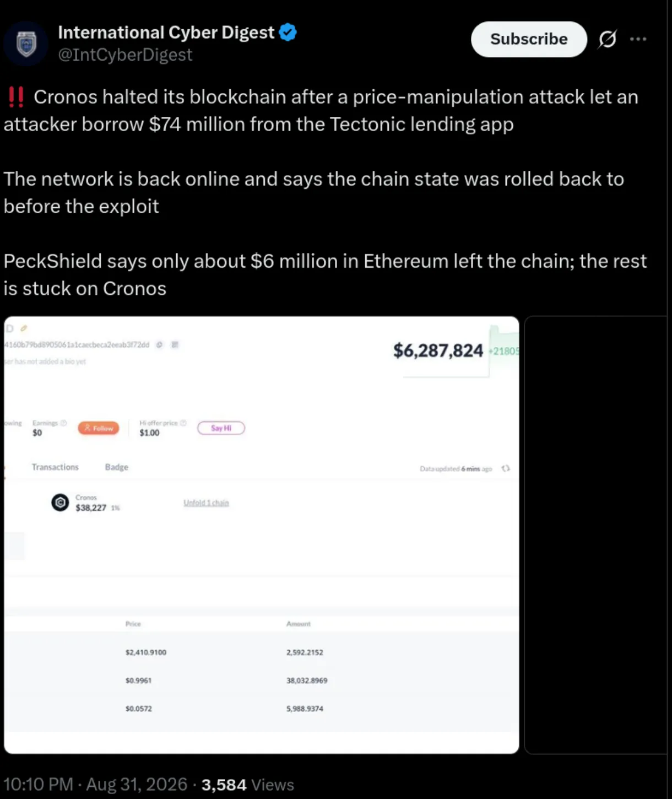
Task: Click the orange Follow button
Action: click(x=99, y=428)
